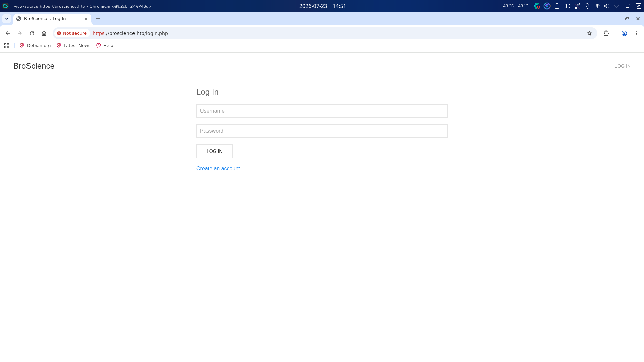Focus the Username input field
Screen dimensions: 644x362
322,111
